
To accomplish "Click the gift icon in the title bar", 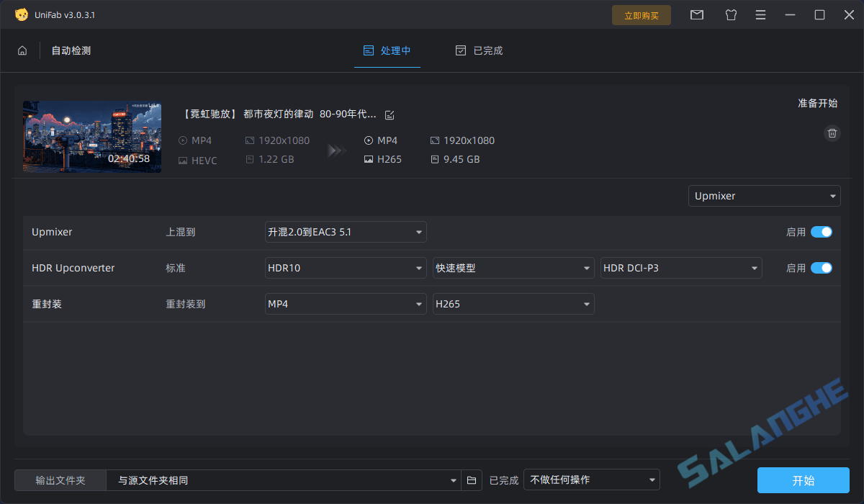I will [731, 14].
